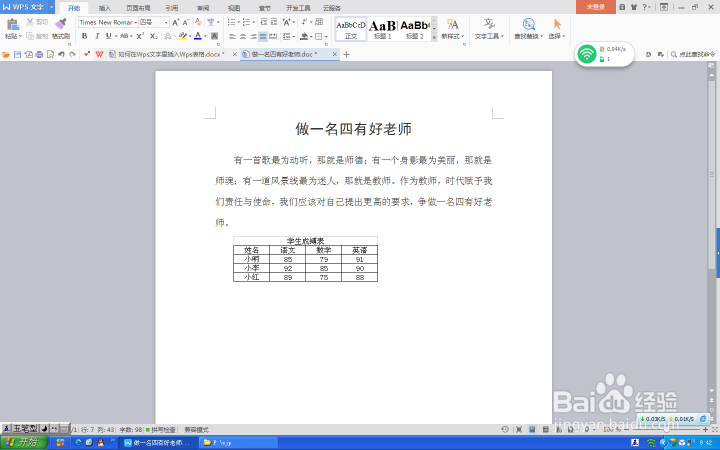
Task: Toggle justified alignment
Action: (263, 36)
